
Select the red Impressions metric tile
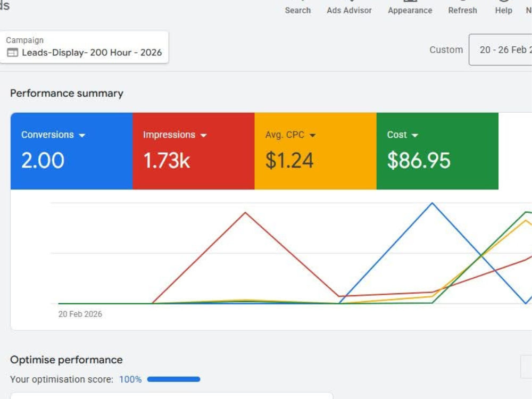(194, 151)
